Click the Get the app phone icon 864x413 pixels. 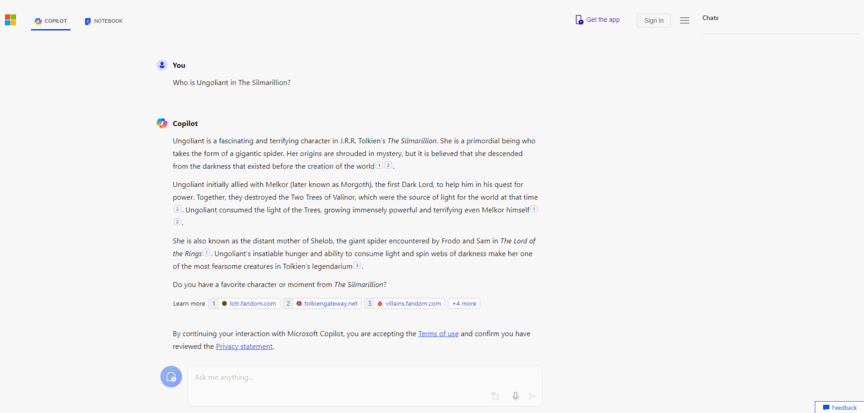tap(579, 20)
